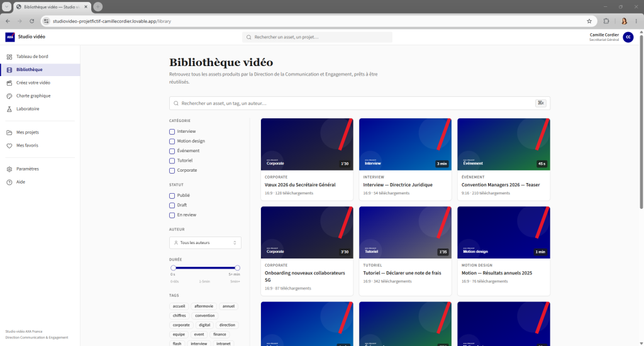This screenshot has width=644, height=346.
Task: Enable the Publié status checkbox
Action: click(172, 196)
